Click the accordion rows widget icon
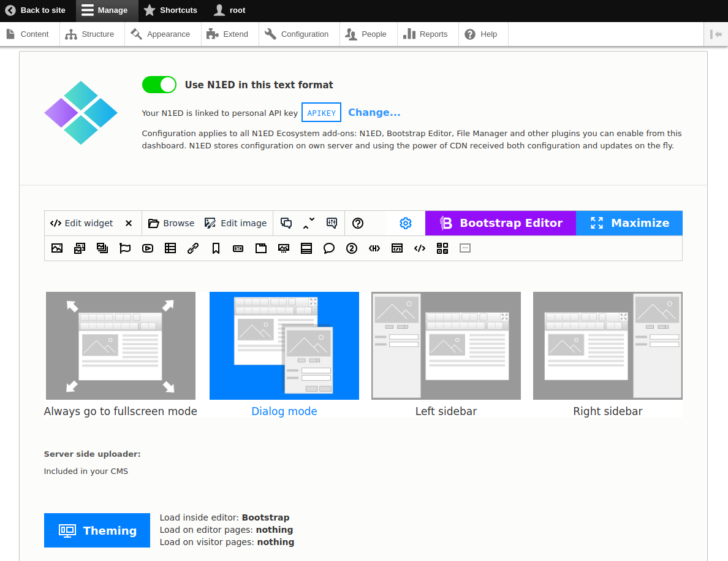The height and width of the screenshot is (561, 728). (306, 248)
